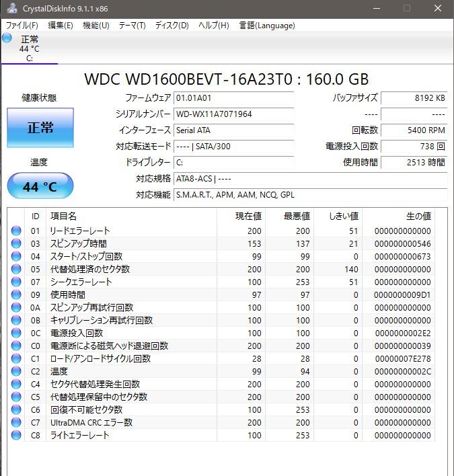
Task: Click the status orb for ID C5 row
Action: 16,397
